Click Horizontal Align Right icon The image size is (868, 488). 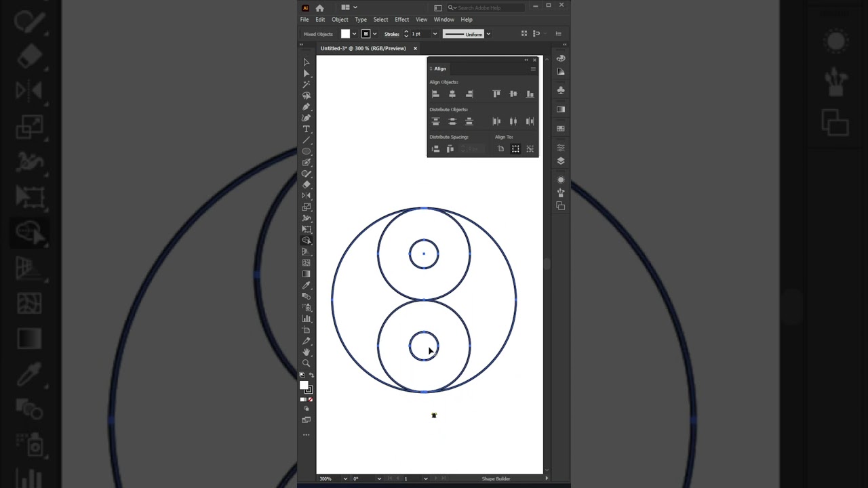point(469,94)
